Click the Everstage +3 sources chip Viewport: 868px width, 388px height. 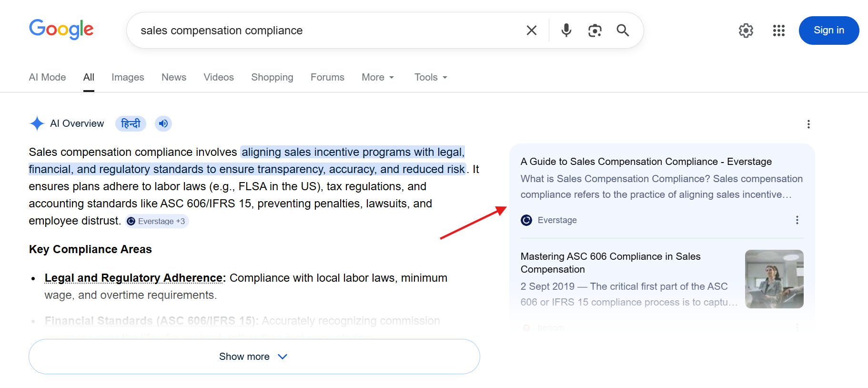click(157, 221)
